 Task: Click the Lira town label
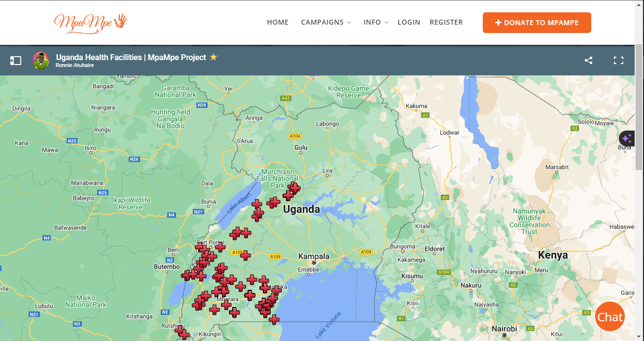click(x=327, y=171)
